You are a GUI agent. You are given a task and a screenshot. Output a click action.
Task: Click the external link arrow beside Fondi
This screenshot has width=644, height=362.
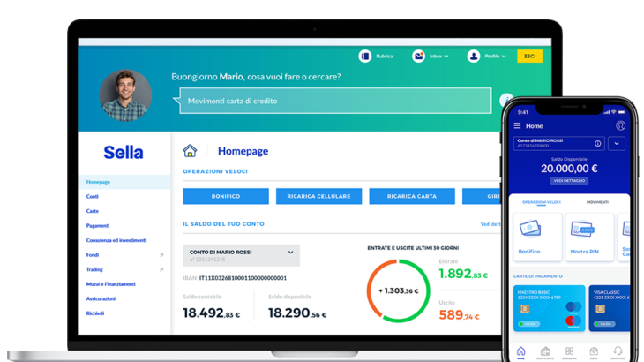[x=161, y=255]
